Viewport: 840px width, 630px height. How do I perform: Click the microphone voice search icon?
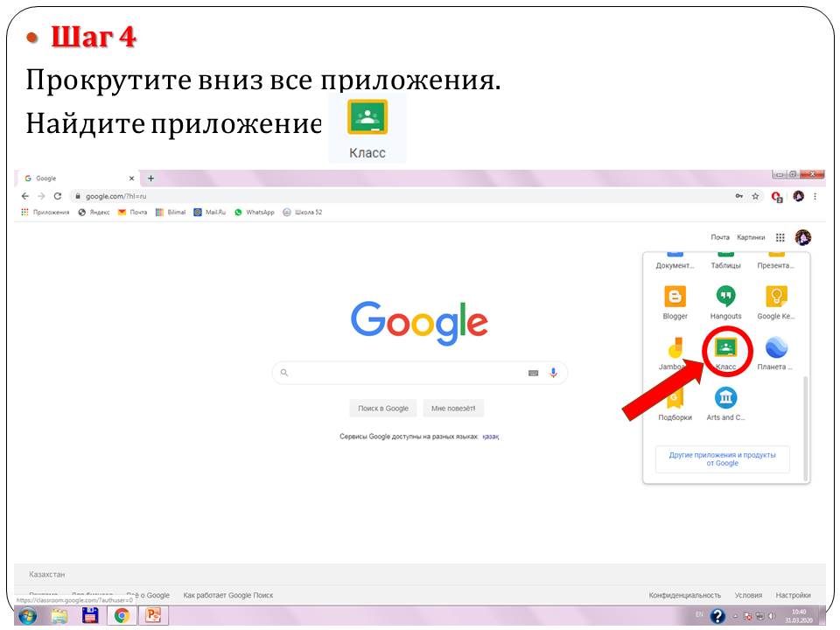click(x=553, y=373)
